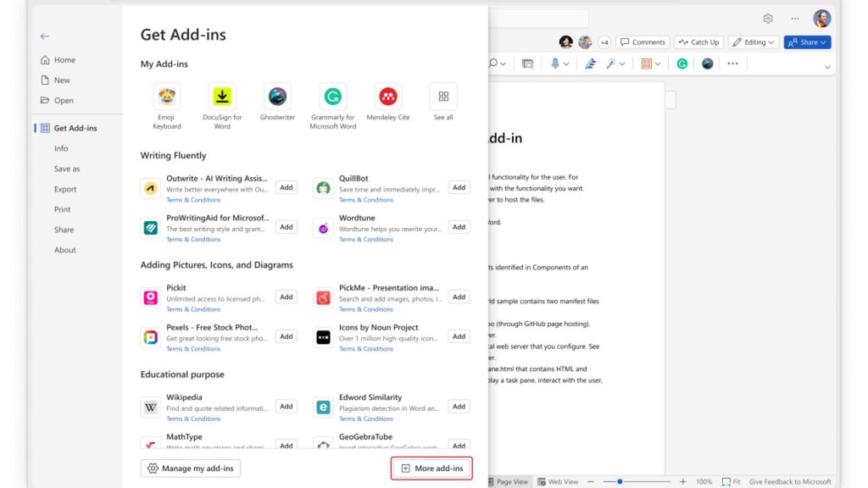
Task: Open the Editing mode dropdown
Action: 753,42
